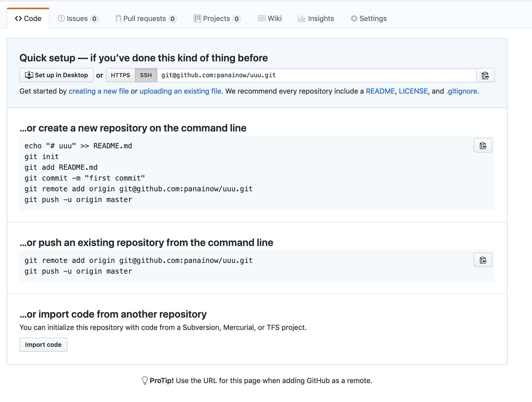
Task: Click the Pull requests count badge
Action: point(172,19)
